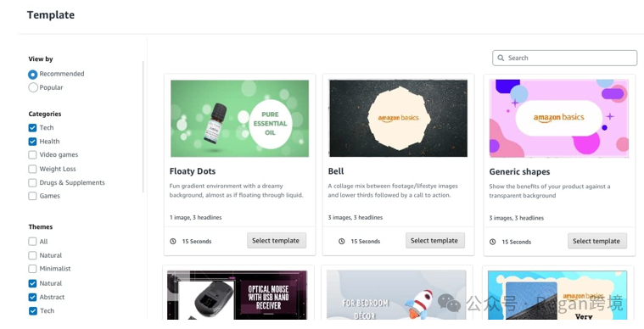Enable the Minimalist theme filter
644x329 pixels.
(x=32, y=269)
